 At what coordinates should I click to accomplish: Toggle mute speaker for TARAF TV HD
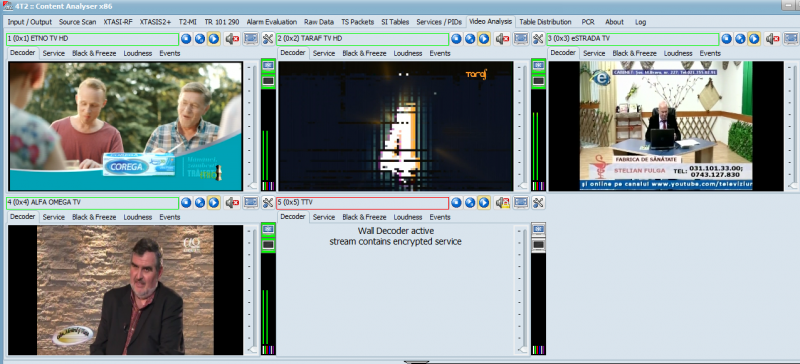click(x=503, y=39)
